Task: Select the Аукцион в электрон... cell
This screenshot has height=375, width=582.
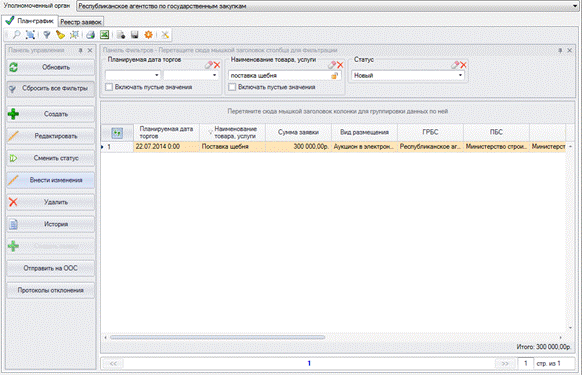Action: (x=364, y=147)
